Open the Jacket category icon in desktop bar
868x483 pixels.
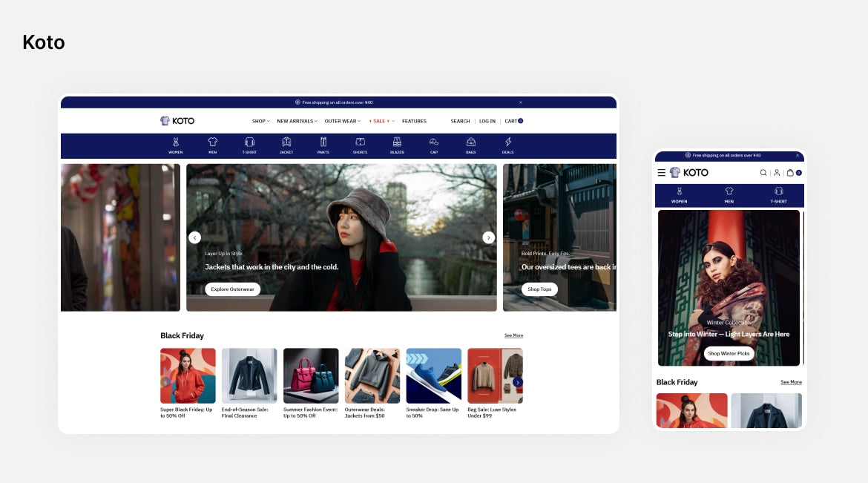[x=286, y=142]
